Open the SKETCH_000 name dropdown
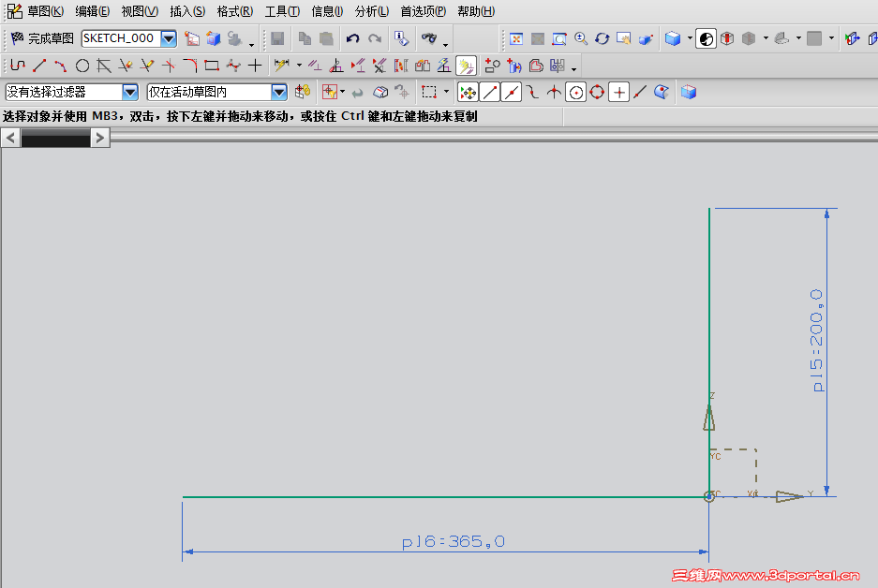 pyautogui.click(x=169, y=38)
